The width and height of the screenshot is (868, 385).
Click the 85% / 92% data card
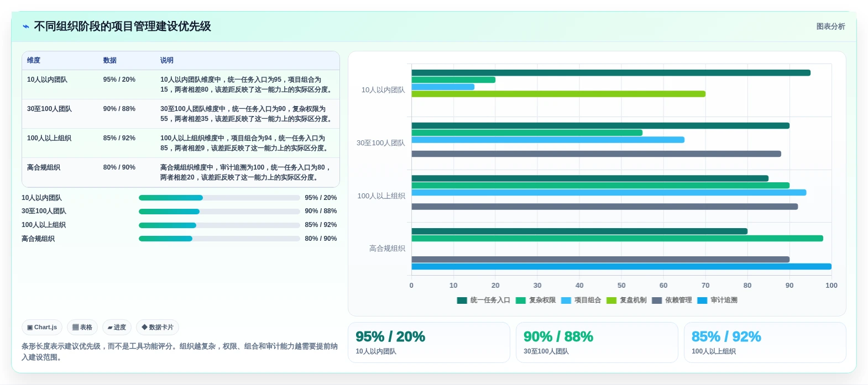[765, 342]
